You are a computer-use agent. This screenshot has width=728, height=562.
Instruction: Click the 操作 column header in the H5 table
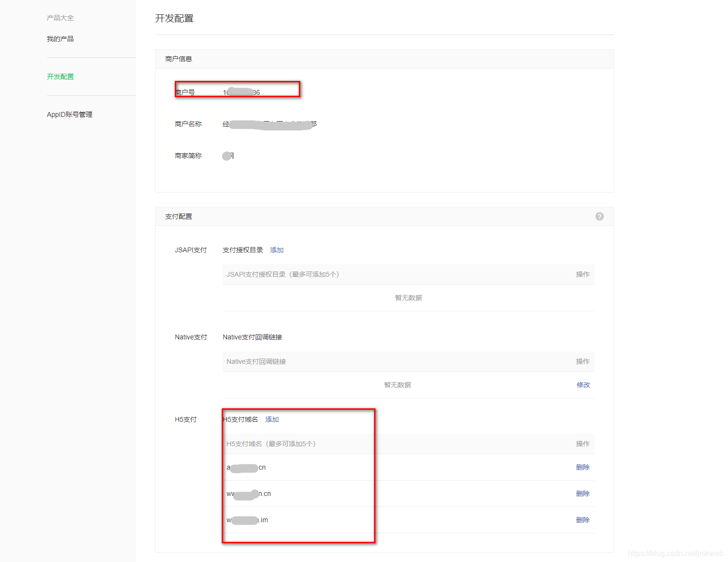click(583, 444)
